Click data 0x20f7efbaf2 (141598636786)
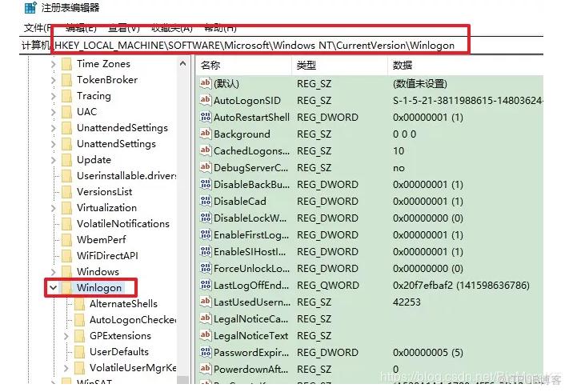 pyautogui.click(x=461, y=286)
